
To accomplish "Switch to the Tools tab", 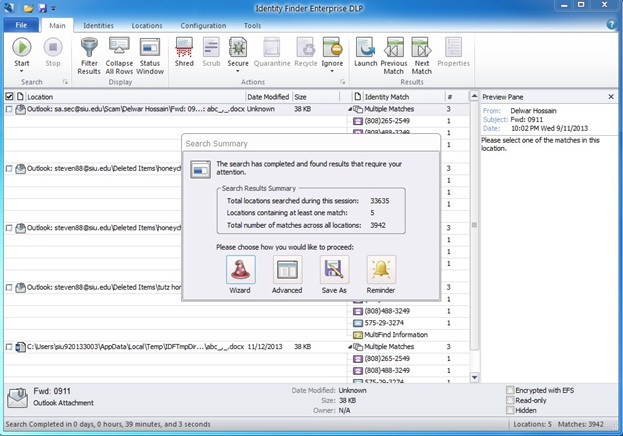I will point(252,25).
